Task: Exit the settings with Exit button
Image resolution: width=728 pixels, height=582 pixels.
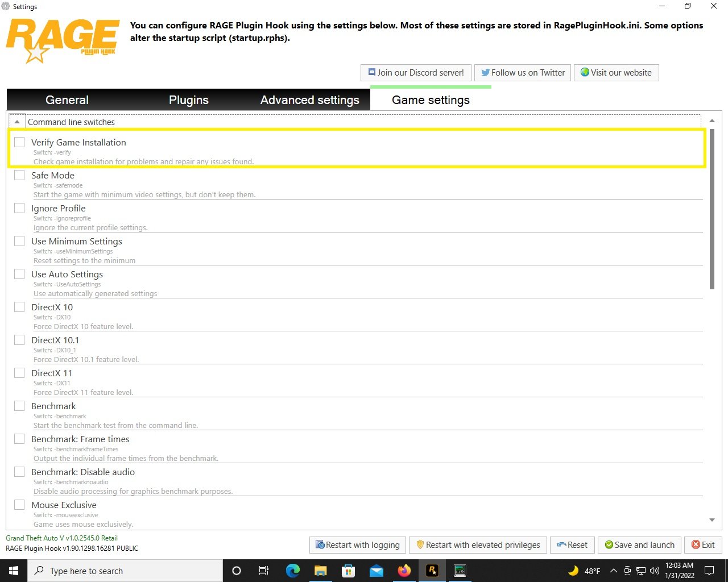Action: [x=703, y=545]
